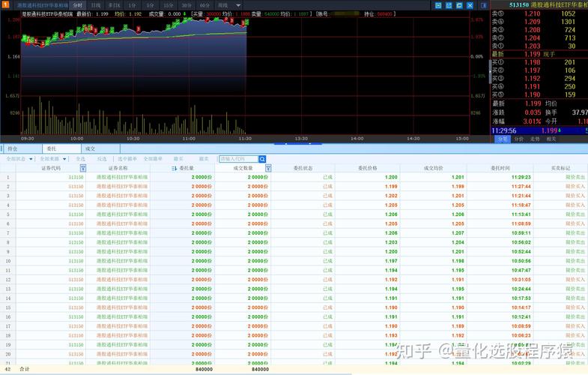Select order row 5 at time 11:13:41
This screenshot has height=375, width=588.
pyautogui.click(x=294, y=214)
